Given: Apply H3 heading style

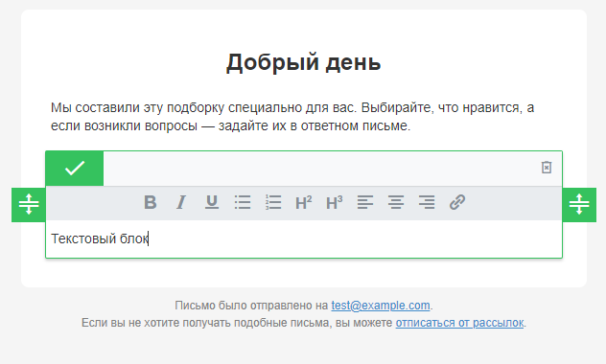Looking at the screenshot, I should (x=335, y=202).
